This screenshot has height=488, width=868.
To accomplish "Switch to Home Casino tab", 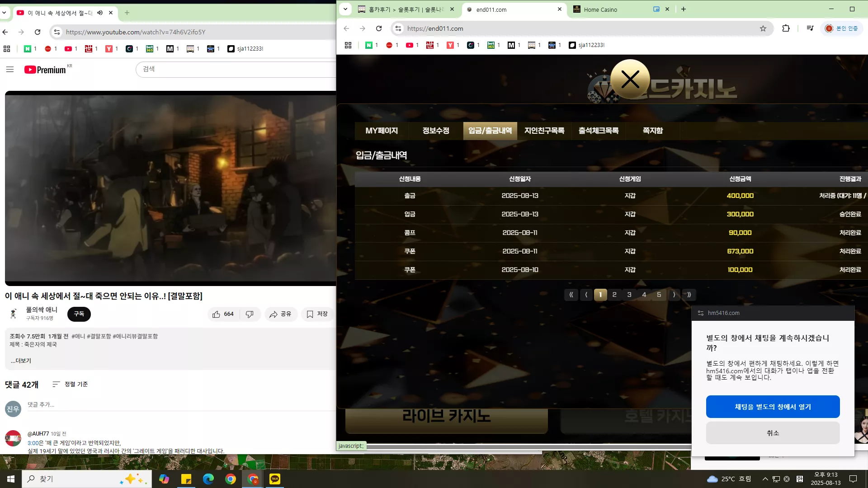I will click(x=622, y=9).
